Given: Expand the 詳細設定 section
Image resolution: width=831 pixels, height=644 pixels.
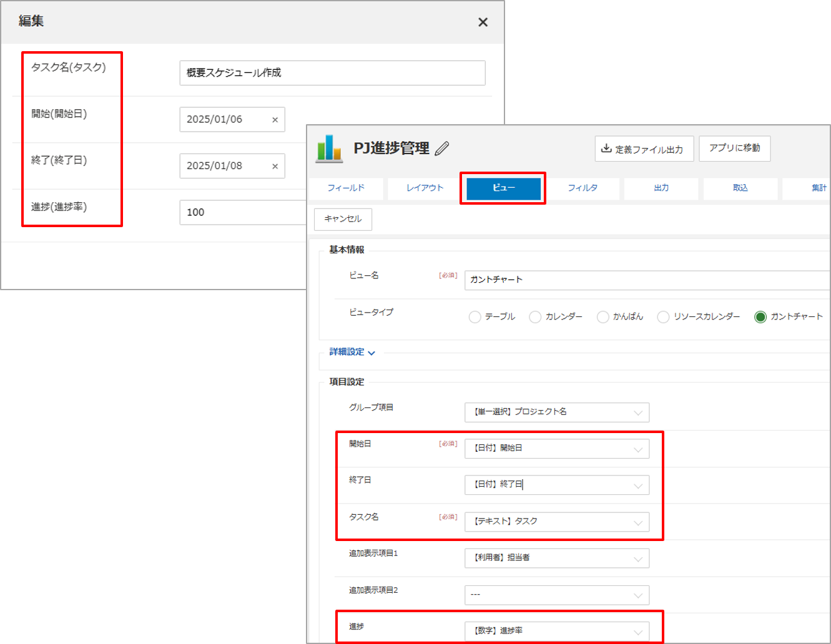Looking at the screenshot, I should [352, 352].
